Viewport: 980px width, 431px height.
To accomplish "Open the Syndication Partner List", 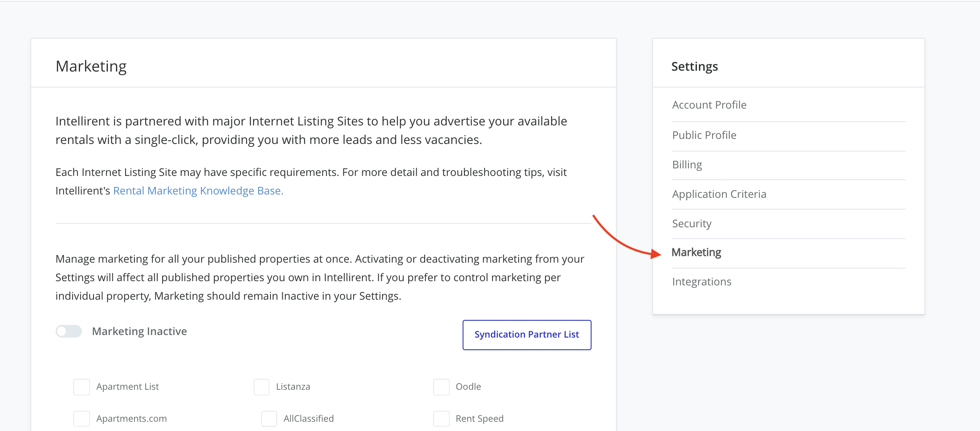I will click(527, 335).
